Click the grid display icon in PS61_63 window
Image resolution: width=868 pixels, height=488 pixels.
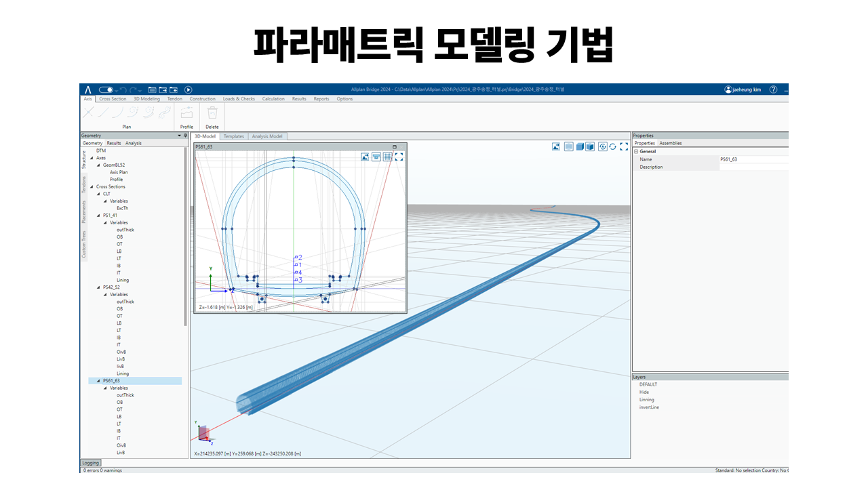(387, 157)
